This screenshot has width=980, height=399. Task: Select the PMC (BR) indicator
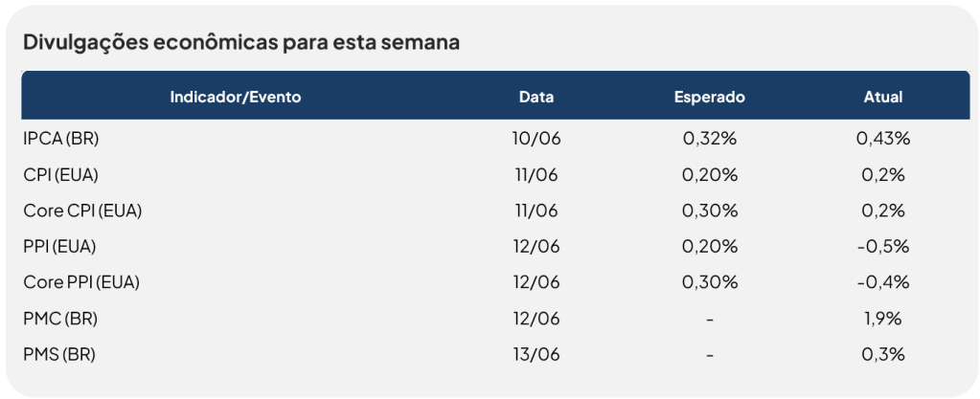click(60, 319)
